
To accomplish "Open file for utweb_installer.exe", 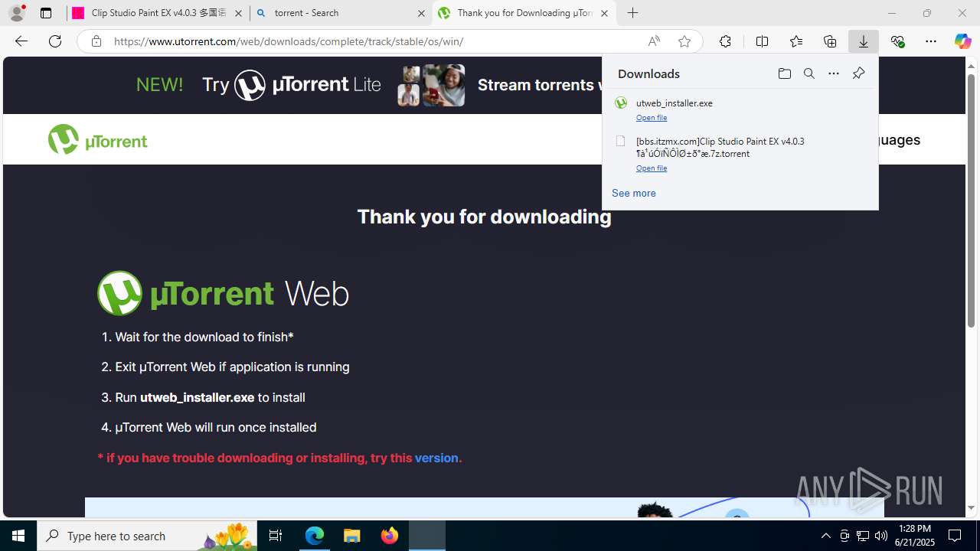I will (652, 118).
